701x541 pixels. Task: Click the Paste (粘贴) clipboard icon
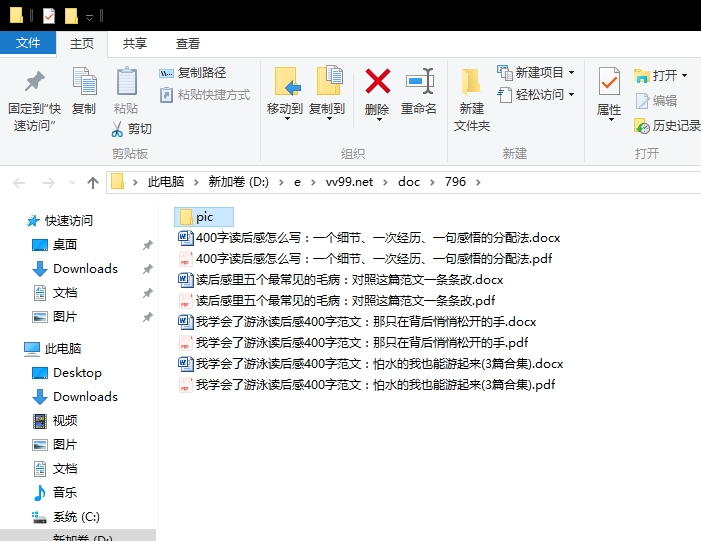click(127, 81)
